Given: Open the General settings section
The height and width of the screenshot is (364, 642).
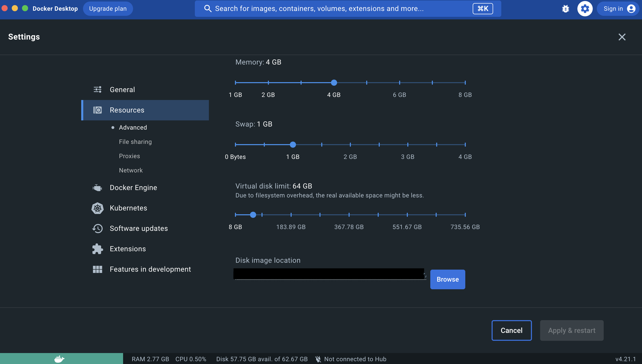Looking at the screenshot, I should pos(145,90).
